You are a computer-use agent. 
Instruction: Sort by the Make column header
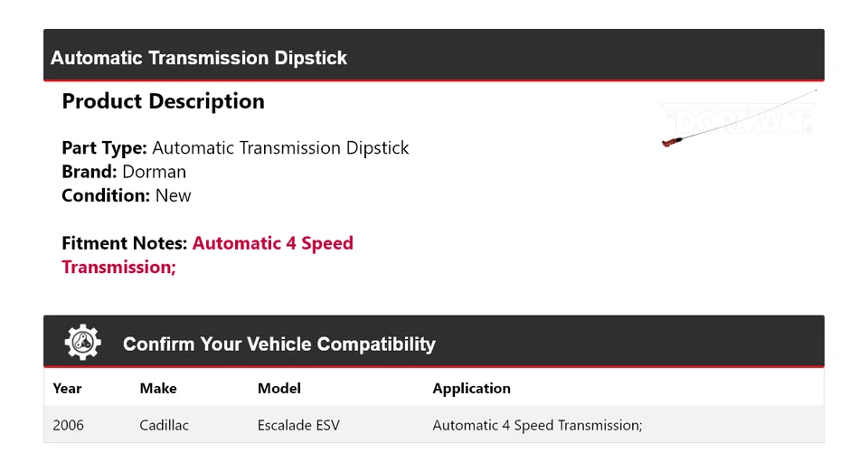click(158, 389)
